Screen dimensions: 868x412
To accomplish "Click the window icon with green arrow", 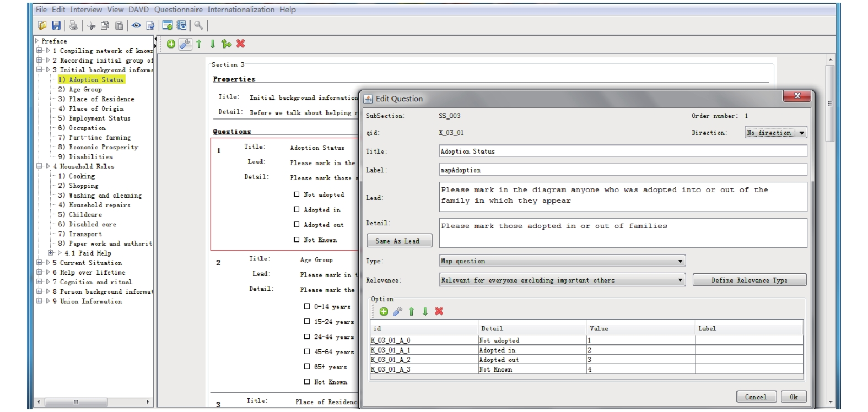I will point(168,25).
